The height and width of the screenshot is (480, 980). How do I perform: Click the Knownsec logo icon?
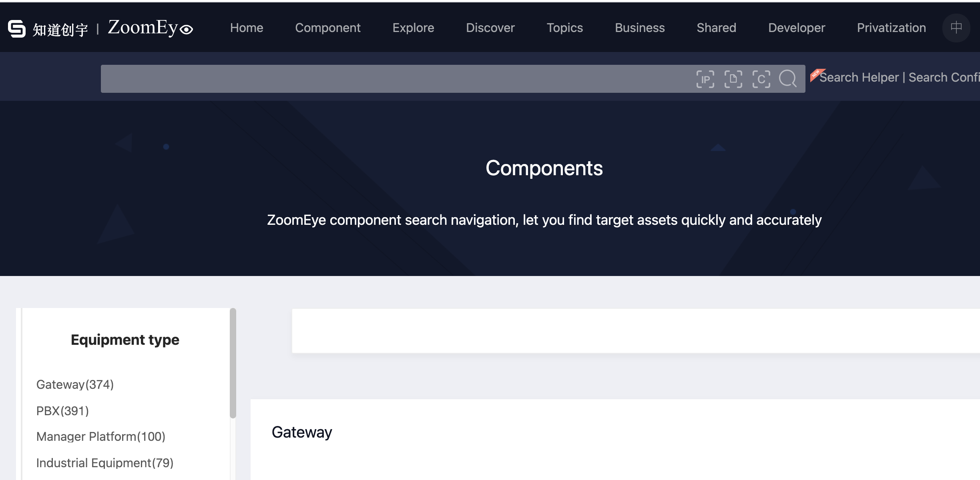tap(17, 29)
